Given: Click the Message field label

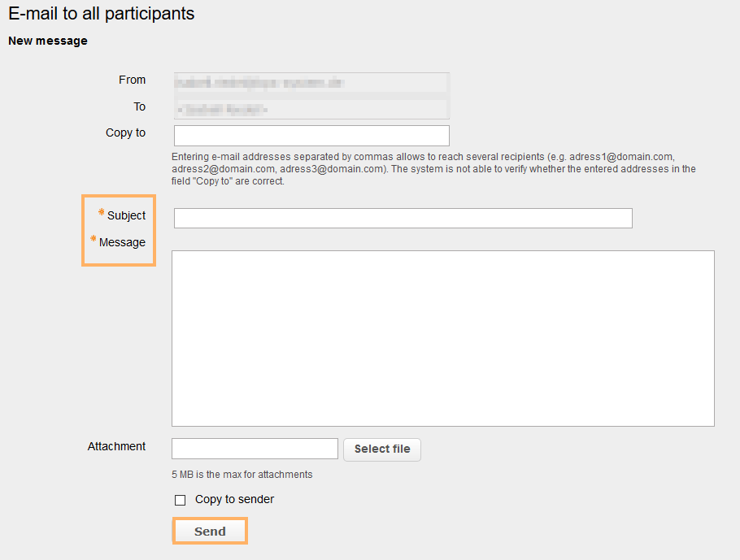Looking at the screenshot, I should click(x=122, y=242).
